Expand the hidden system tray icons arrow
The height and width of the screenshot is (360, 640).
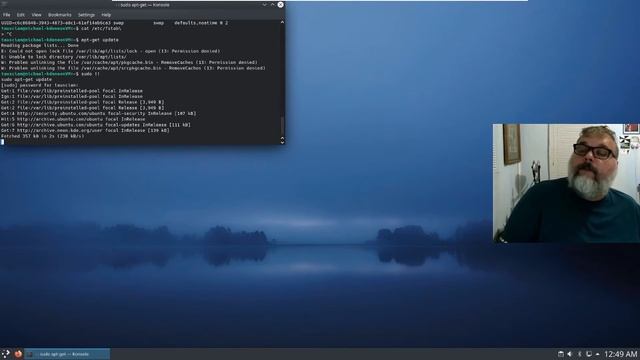point(598,354)
